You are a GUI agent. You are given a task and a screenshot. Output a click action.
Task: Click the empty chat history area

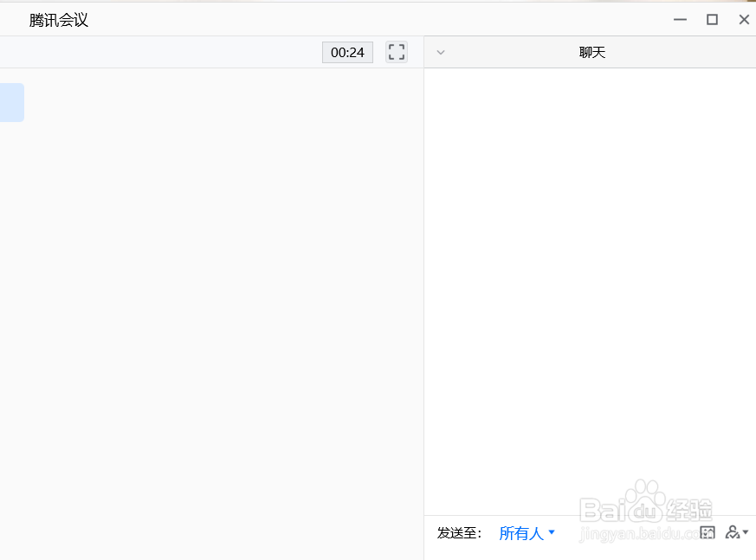pos(589,286)
